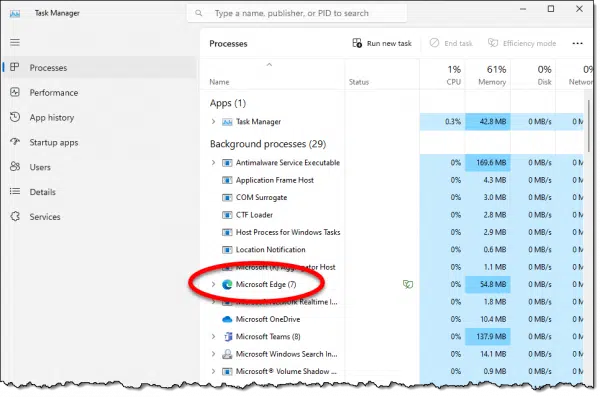
Task: Expand the Microsoft Edge (7) group
Action: (x=214, y=284)
